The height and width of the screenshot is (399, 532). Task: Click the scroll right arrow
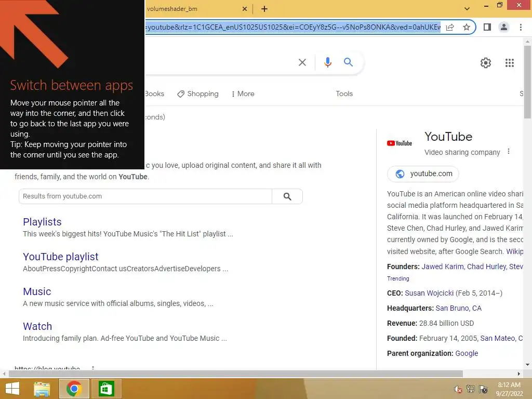click(x=519, y=374)
